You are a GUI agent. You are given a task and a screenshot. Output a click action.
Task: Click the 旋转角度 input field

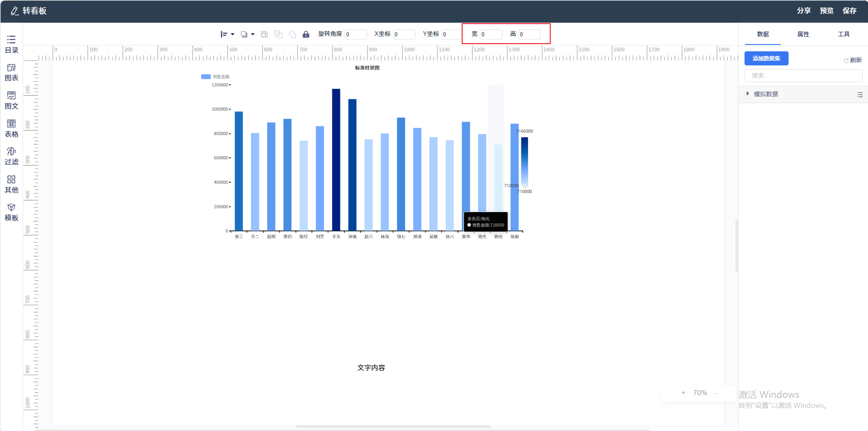click(355, 35)
